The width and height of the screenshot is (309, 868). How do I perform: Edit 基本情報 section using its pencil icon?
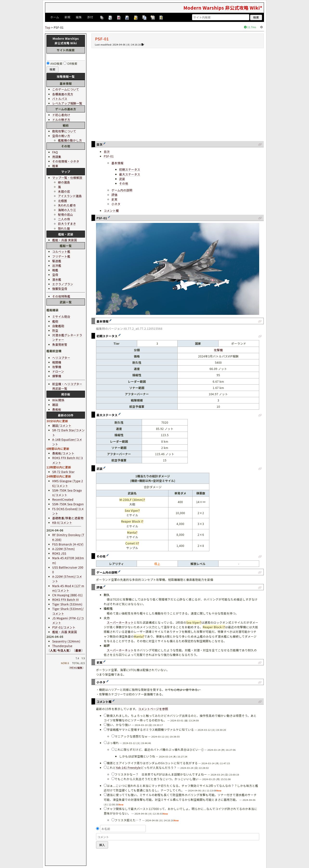(110, 321)
